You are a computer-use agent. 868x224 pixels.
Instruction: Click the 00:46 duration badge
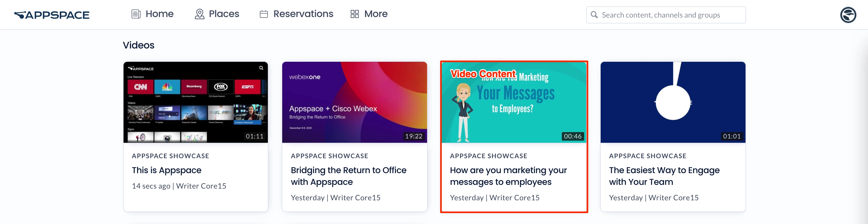[572, 136]
